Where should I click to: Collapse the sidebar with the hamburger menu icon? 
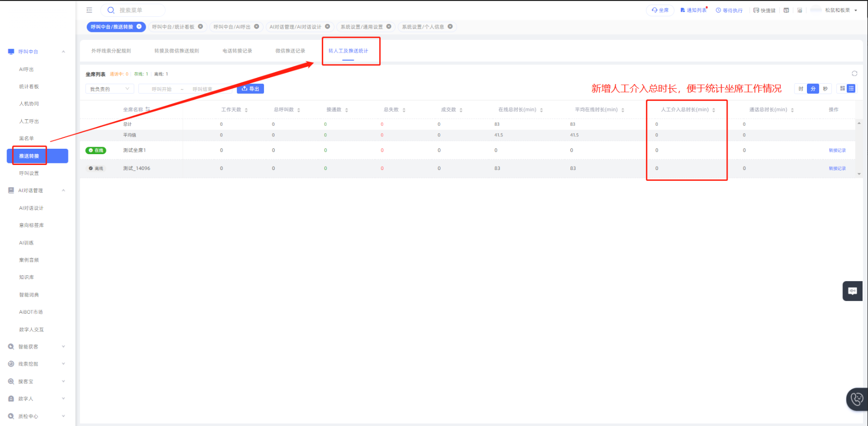point(89,10)
